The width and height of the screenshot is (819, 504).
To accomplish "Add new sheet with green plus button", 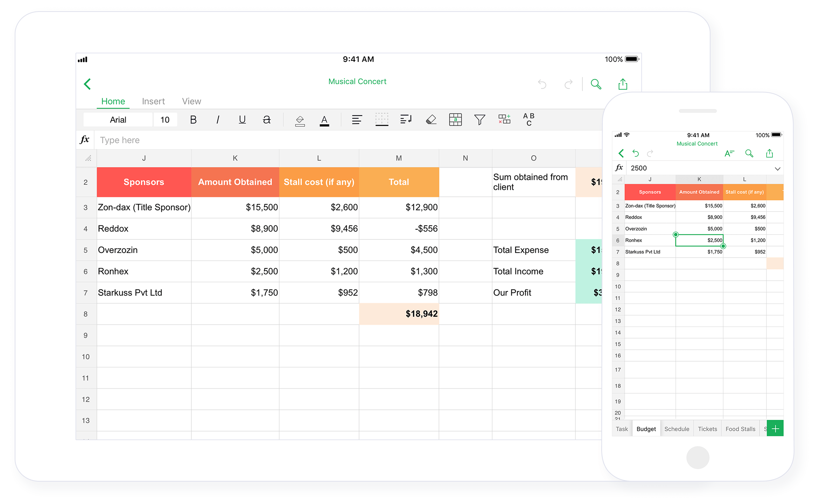I will tap(775, 429).
